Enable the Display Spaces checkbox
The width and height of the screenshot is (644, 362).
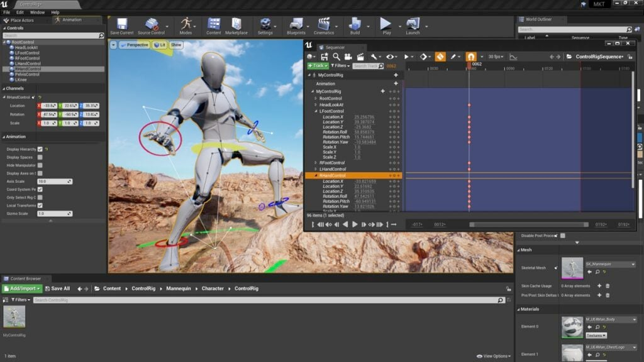[40, 157]
